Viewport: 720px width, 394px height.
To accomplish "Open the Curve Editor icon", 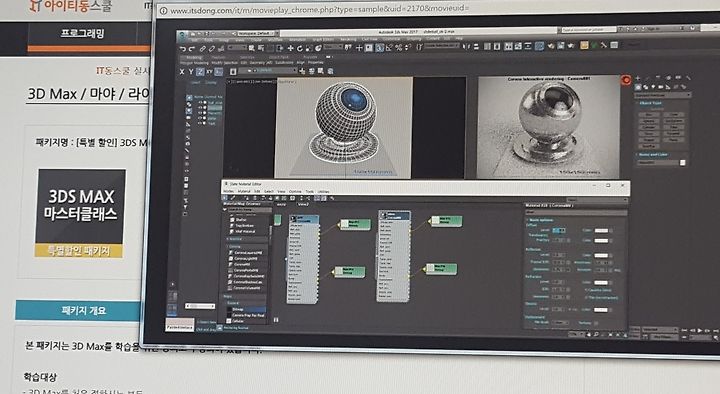I will (518, 46).
